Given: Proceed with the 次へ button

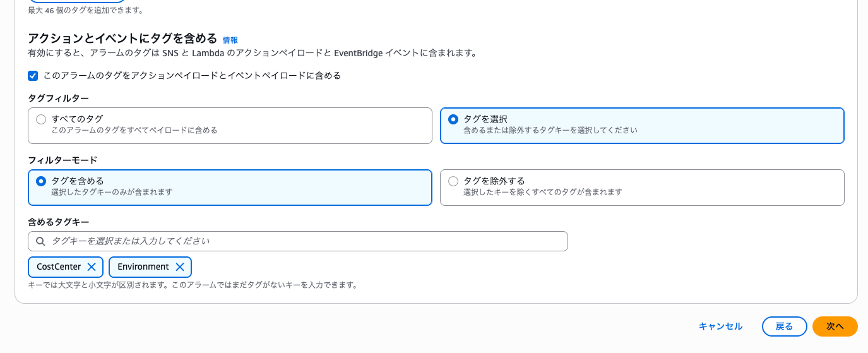Looking at the screenshot, I should [x=835, y=326].
